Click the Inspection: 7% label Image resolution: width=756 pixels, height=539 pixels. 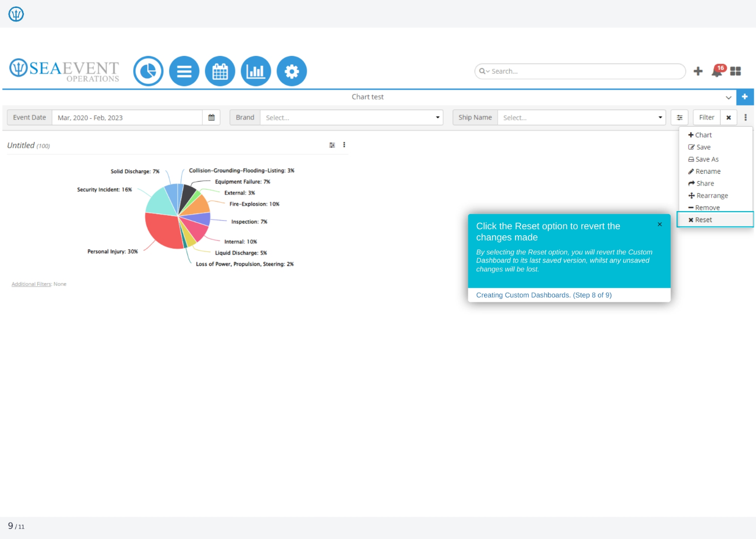pyautogui.click(x=249, y=222)
